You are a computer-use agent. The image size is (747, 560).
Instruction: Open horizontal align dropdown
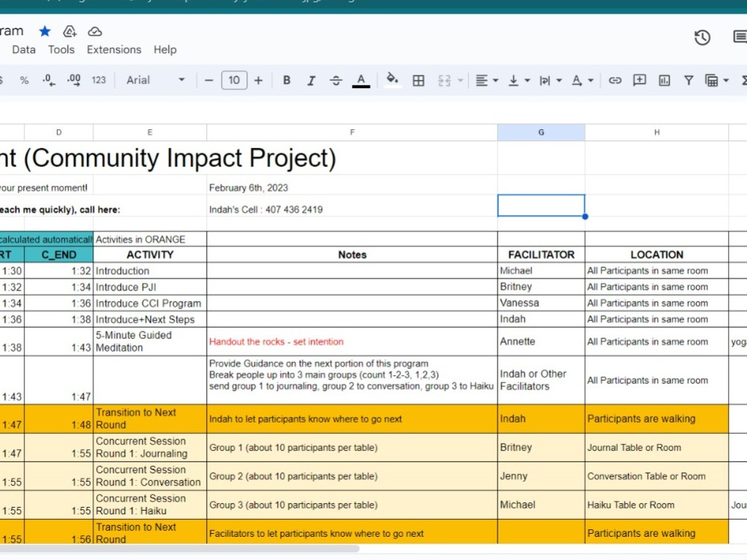click(486, 81)
